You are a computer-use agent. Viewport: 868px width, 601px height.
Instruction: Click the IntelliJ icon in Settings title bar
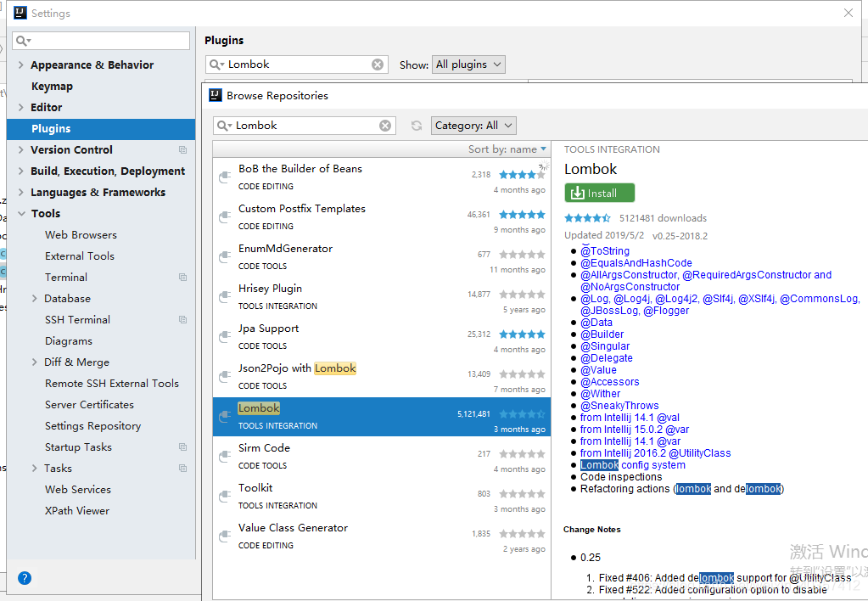click(x=20, y=13)
